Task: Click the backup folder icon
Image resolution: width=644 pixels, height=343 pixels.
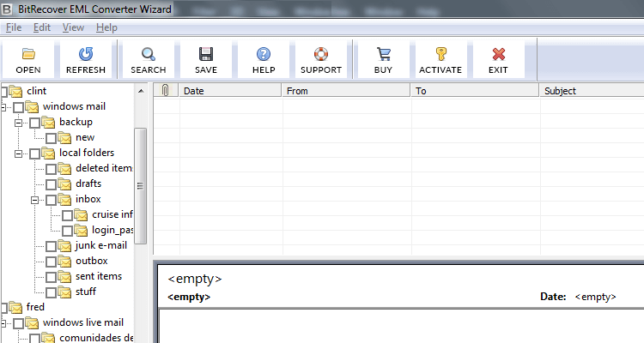Action: pos(48,123)
